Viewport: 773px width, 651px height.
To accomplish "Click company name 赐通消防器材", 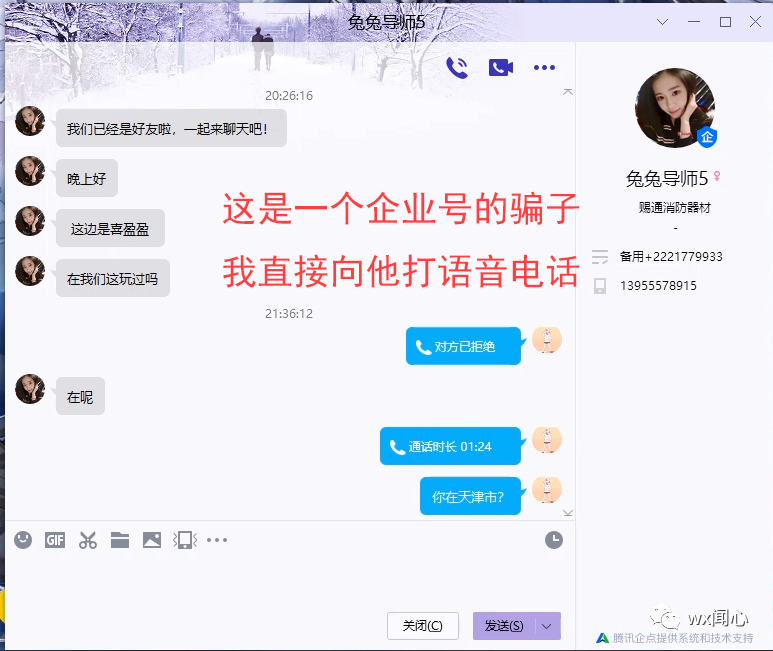I will tap(675, 207).
